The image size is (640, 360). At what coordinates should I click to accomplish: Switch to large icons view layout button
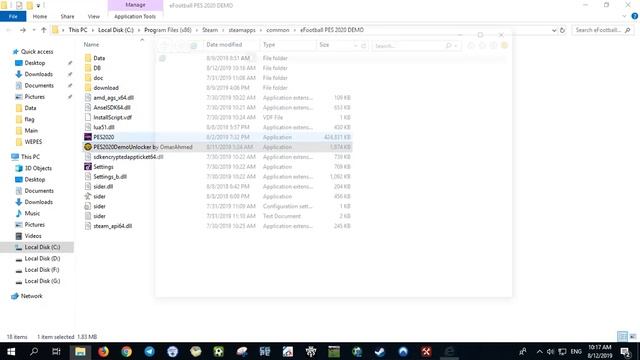pyautogui.click(x=633, y=336)
